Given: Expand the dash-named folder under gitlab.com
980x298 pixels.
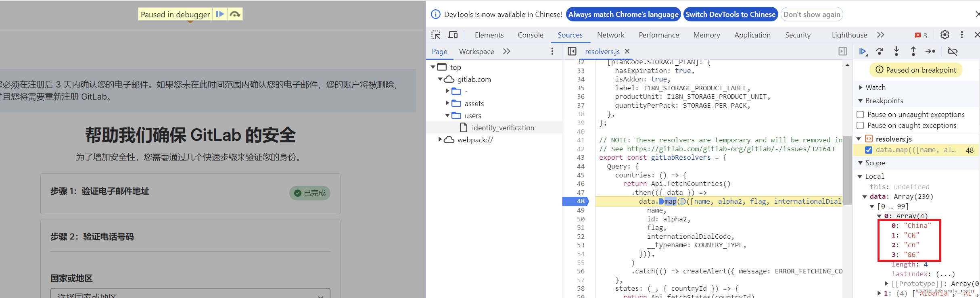Looking at the screenshot, I should coord(447,91).
